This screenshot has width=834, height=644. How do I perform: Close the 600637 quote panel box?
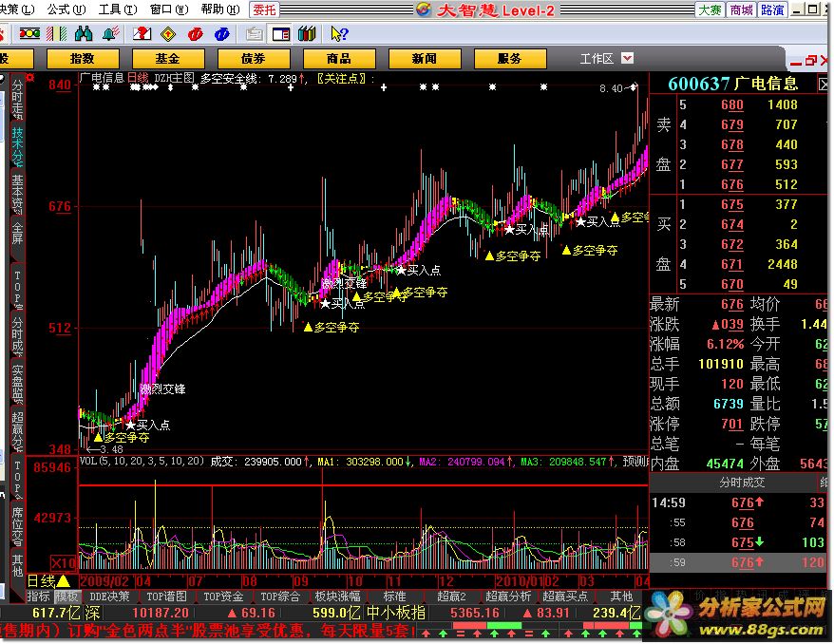tap(824, 61)
